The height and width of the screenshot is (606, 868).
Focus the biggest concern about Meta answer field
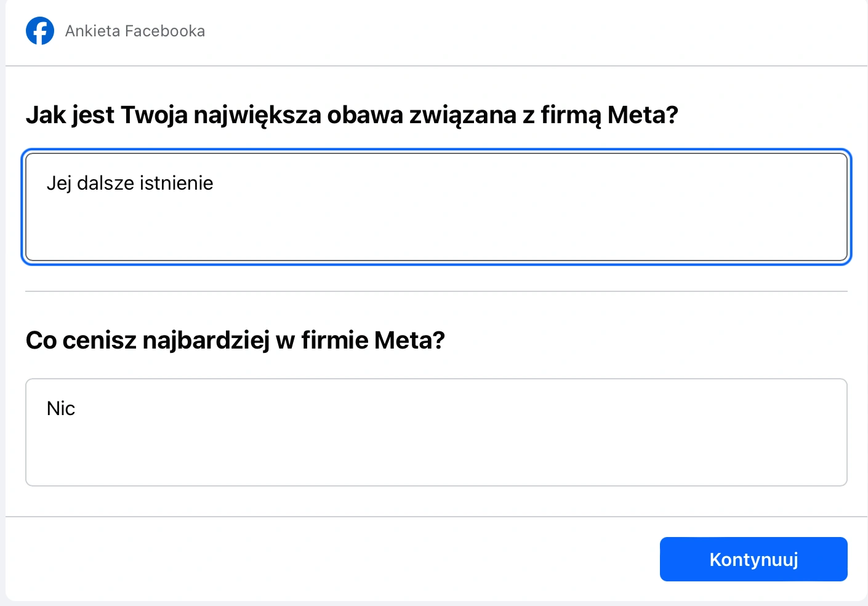[x=436, y=207]
